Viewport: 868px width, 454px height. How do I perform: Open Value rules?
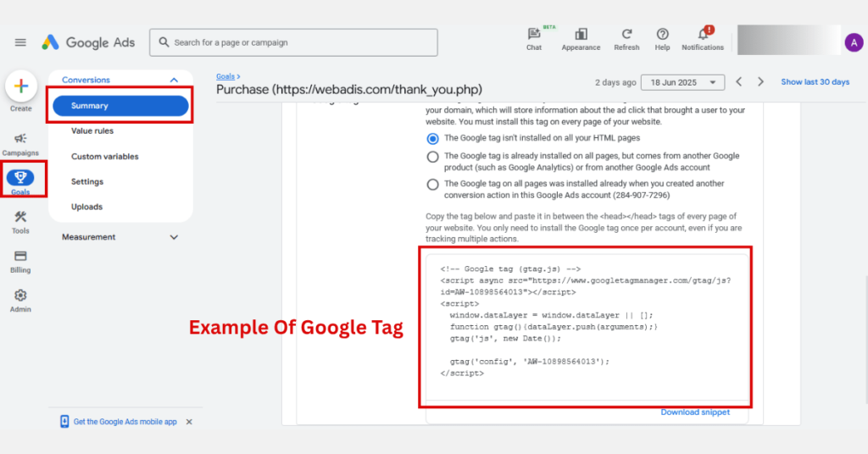(92, 131)
